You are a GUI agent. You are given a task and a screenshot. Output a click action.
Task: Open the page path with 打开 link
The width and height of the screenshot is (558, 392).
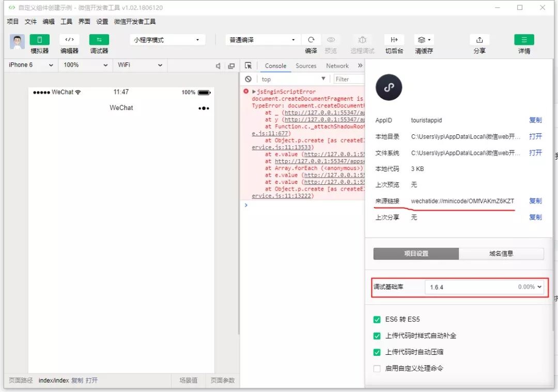pos(91,380)
